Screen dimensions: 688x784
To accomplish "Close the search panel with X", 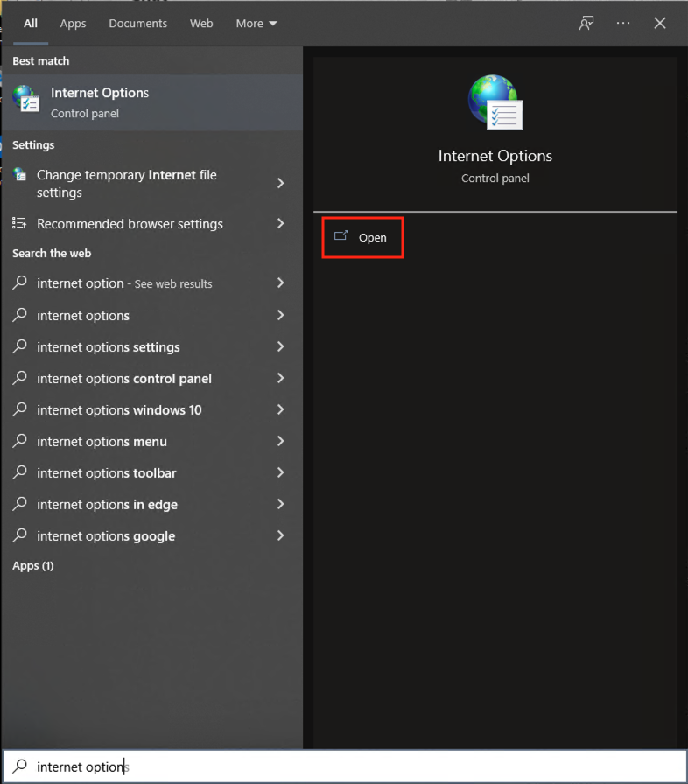I will point(660,24).
